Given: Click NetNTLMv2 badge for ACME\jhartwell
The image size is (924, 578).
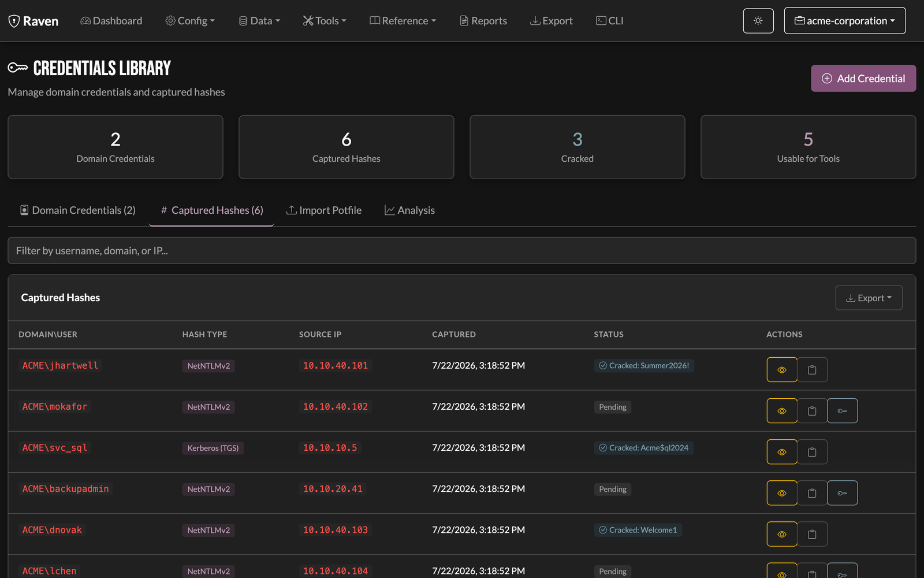Looking at the screenshot, I should point(208,366).
